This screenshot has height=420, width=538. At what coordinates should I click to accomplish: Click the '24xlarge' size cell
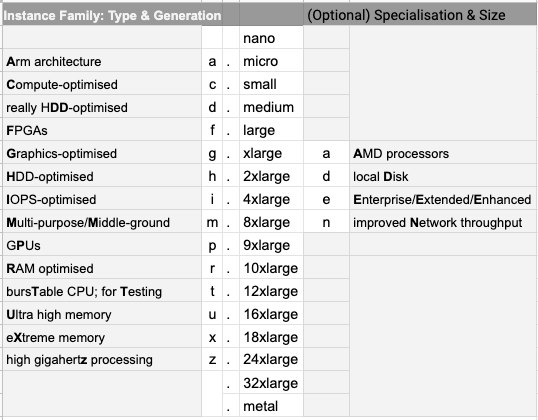271,359
